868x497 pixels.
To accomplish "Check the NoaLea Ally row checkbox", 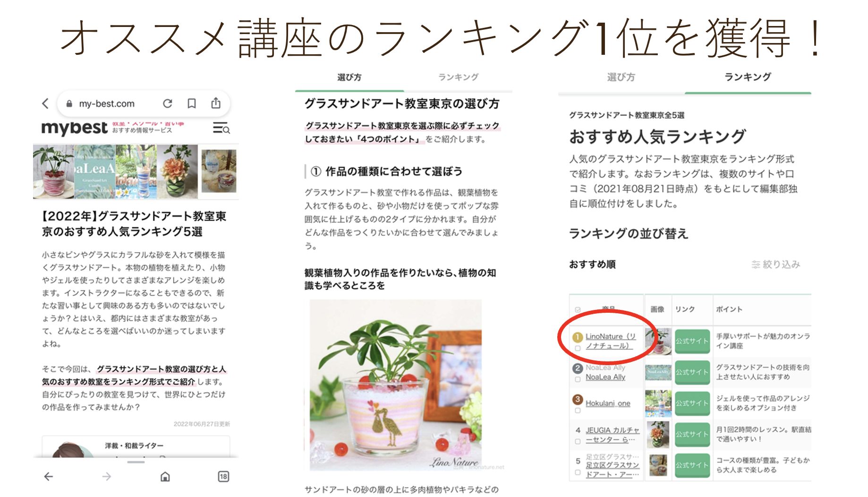I will [x=578, y=379].
